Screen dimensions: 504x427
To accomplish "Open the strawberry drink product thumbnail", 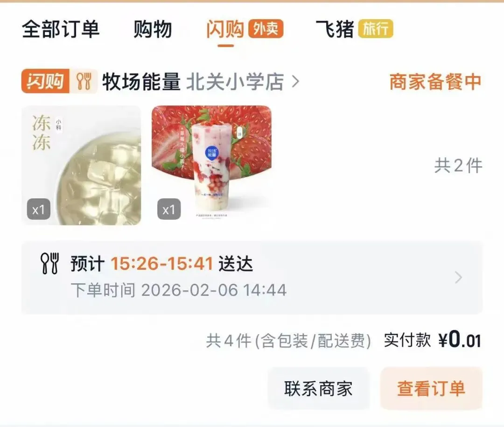I will (x=211, y=165).
